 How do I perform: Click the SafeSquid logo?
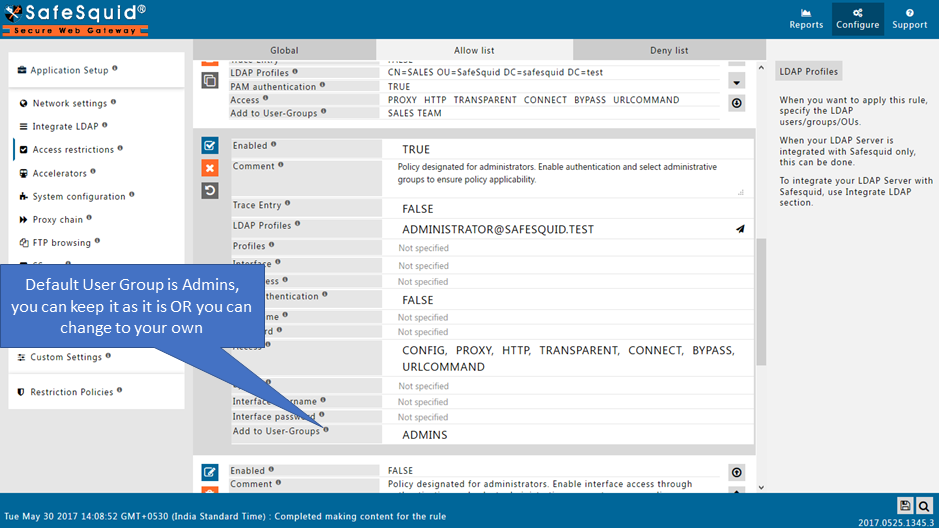(75, 20)
